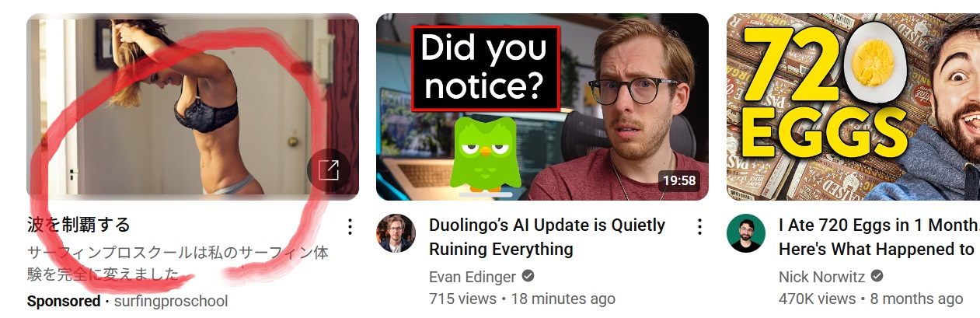Click the Nick Norwitz channel name
Screen dimensions: 980x318
tap(822, 277)
